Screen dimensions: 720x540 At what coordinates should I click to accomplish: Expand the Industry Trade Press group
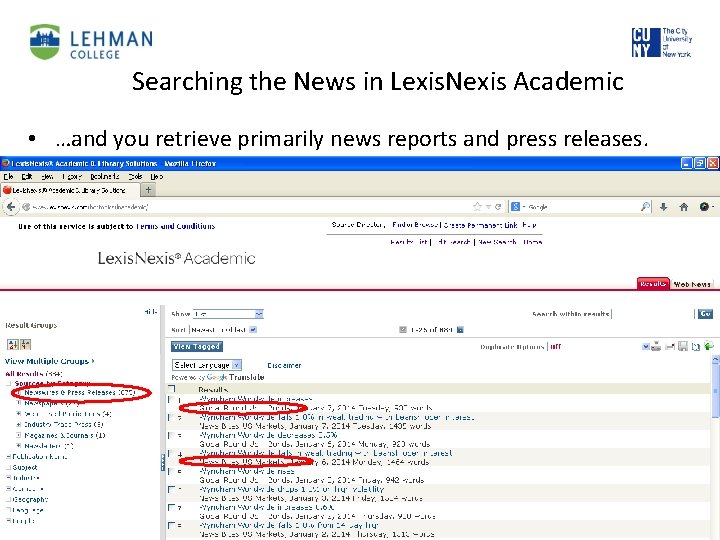coord(19,425)
